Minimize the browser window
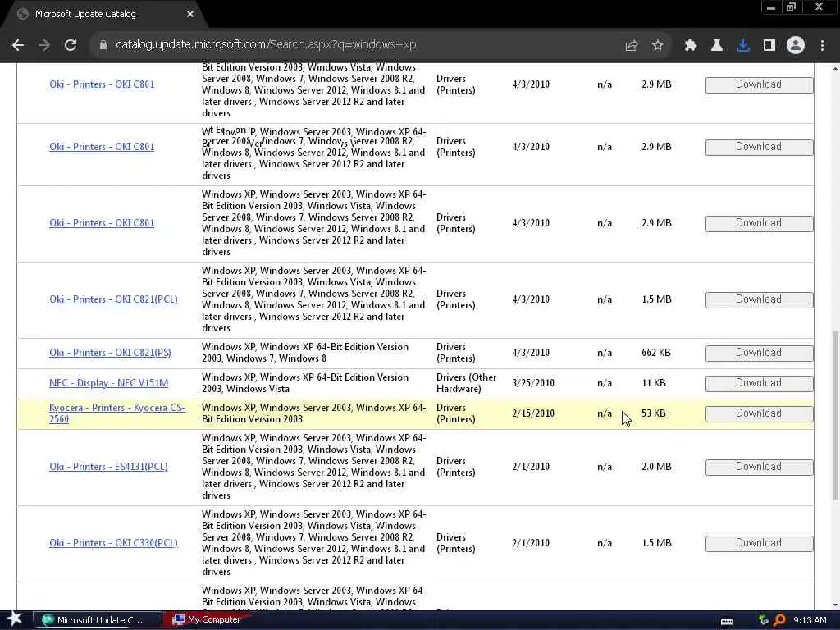The image size is (840, 630). point(771,7)
